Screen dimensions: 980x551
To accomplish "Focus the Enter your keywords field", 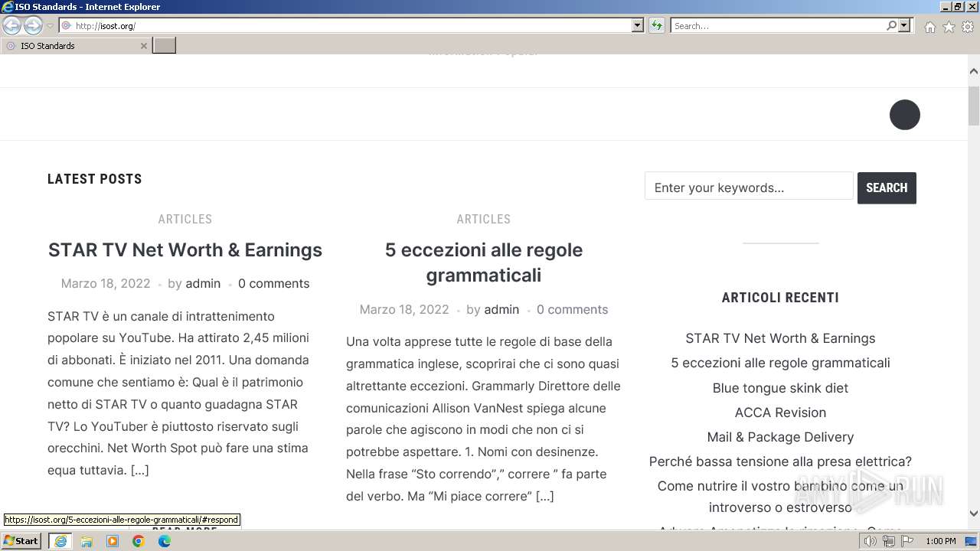I will point(749,187).
